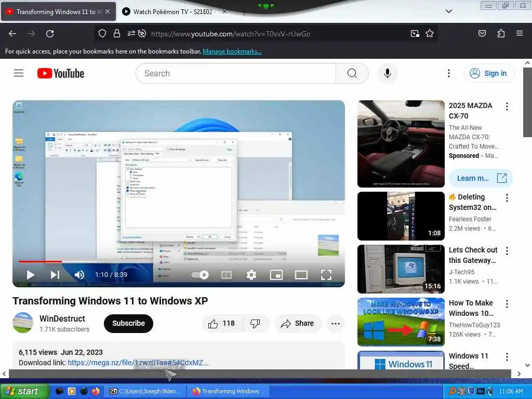
Task: Click the autoplay blocked icon in the address bar
Action: tap(142, 33)
